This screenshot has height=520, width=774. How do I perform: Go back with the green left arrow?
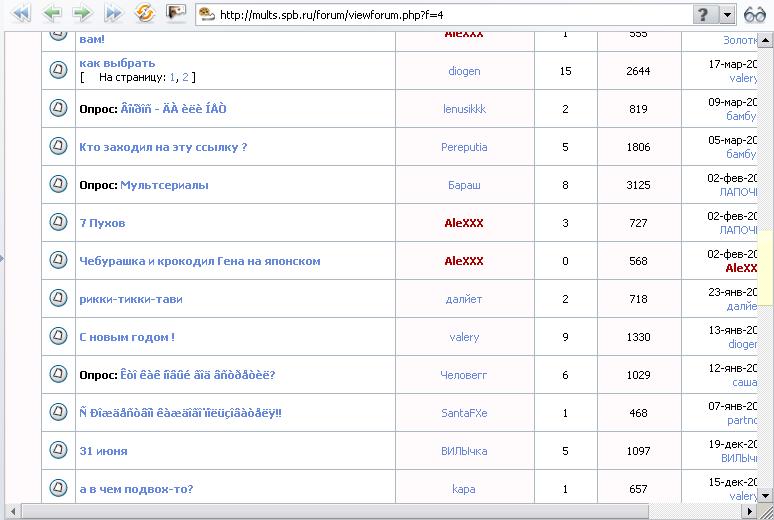(x=52, y=13)
